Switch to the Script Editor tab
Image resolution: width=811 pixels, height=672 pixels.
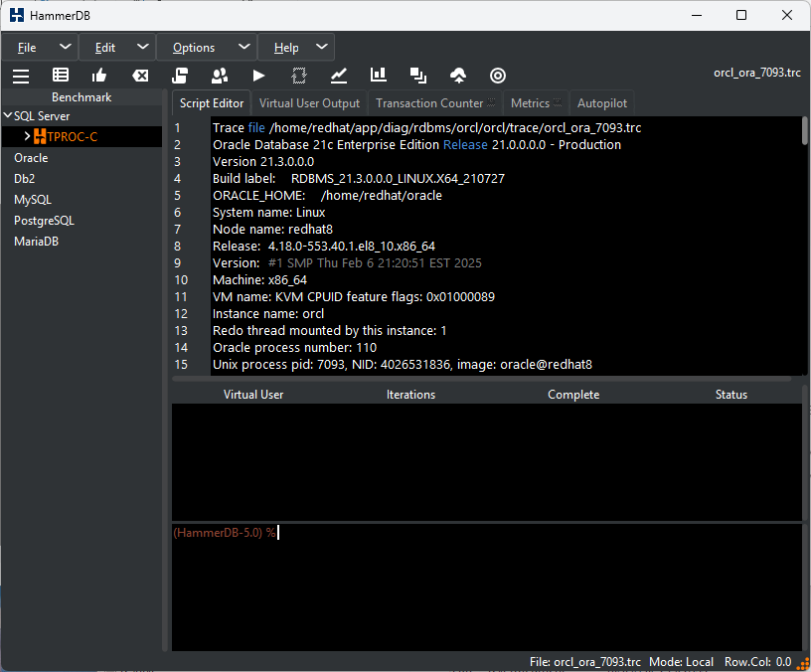212,103
